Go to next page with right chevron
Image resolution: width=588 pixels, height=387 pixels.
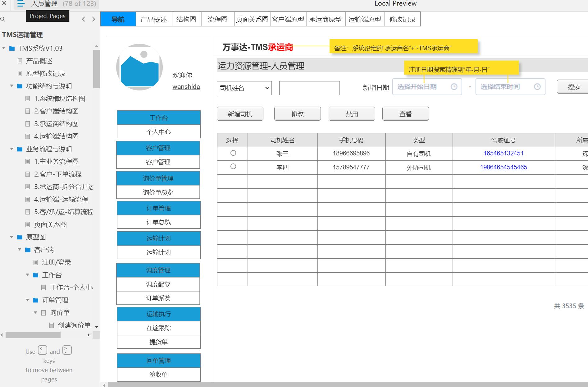click(x=93, y=19)
